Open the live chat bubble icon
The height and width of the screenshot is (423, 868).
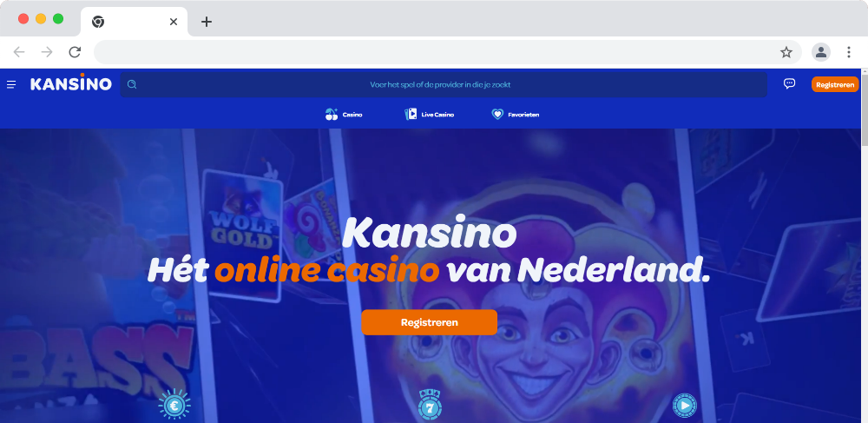pos(789,83)
